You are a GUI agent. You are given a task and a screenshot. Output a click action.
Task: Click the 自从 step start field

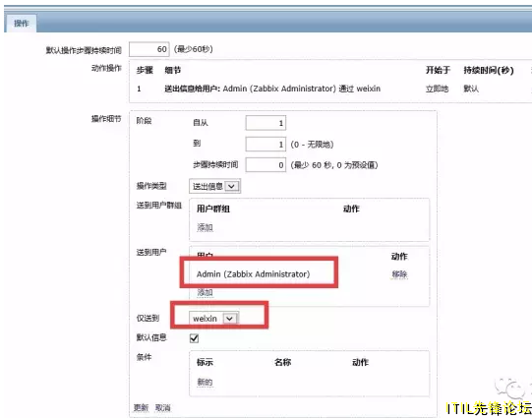click(x=266, y=123)
